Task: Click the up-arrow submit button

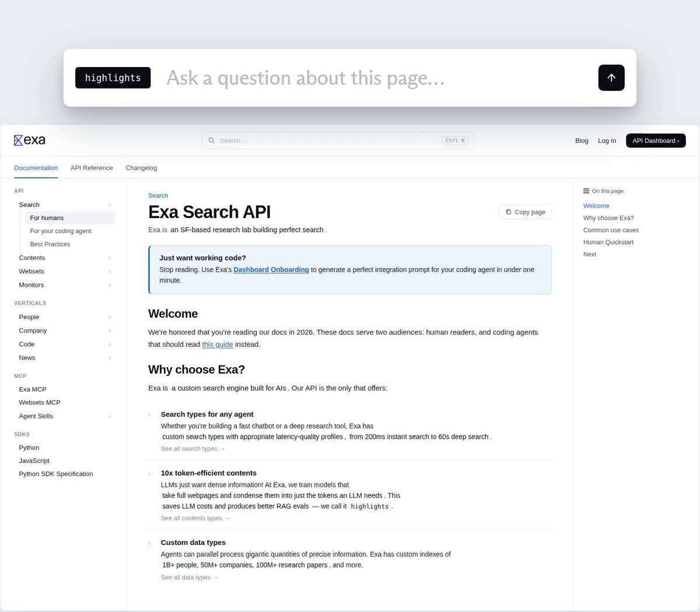Action: click(611, 78)
